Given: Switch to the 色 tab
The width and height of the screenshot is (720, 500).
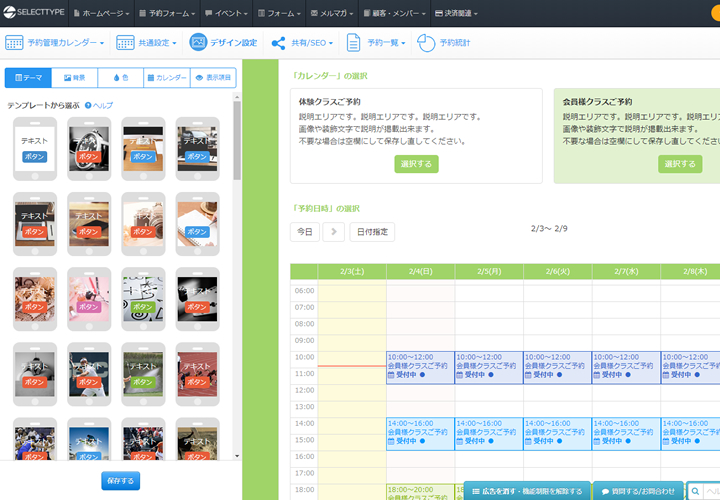Looking at the screenshot, I should pos(120,77).
